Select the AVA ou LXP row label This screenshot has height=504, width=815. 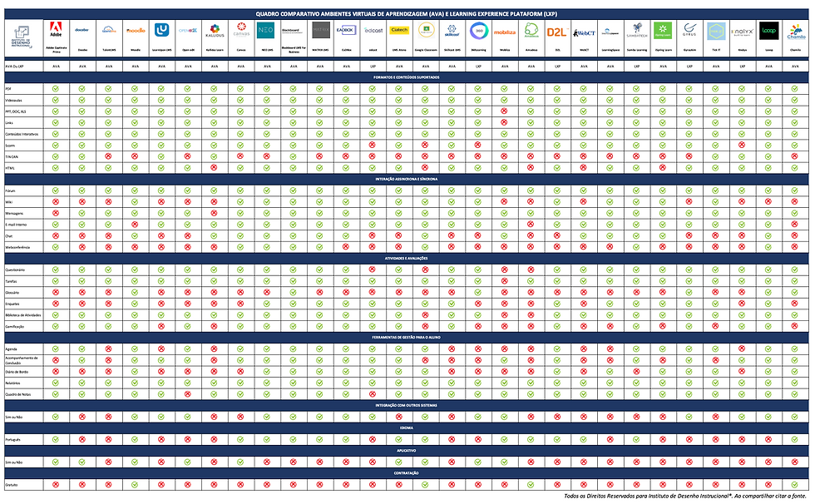point(14,67)
